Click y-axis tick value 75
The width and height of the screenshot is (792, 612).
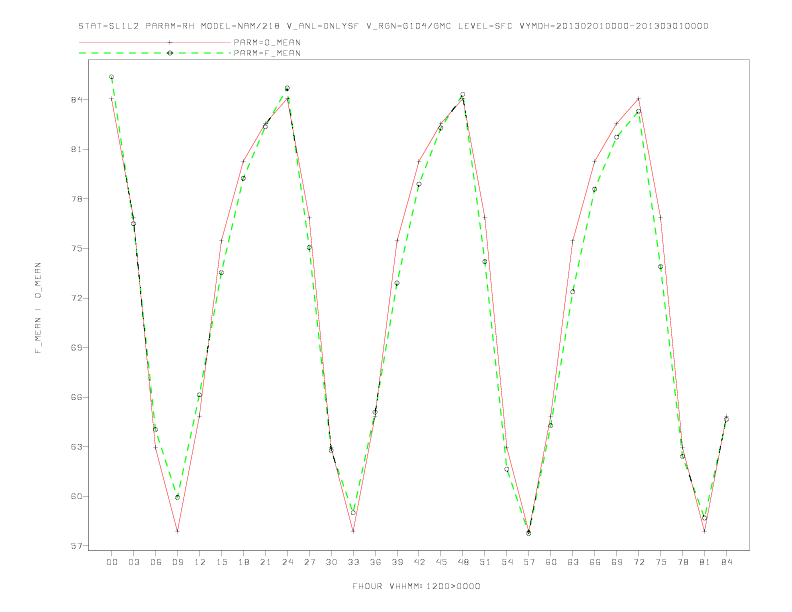click(x=76, y=248)
